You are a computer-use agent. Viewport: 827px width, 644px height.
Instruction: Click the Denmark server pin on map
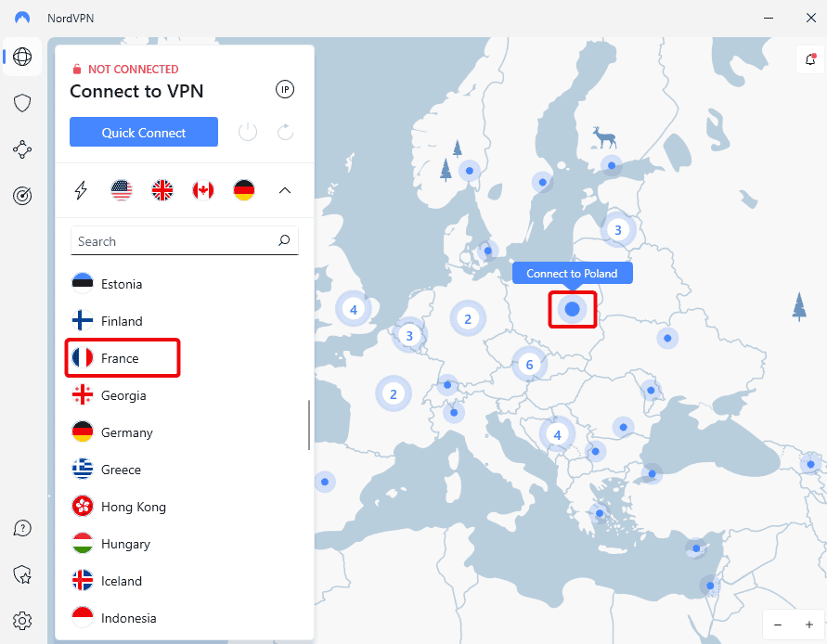(x=488, y=251)
